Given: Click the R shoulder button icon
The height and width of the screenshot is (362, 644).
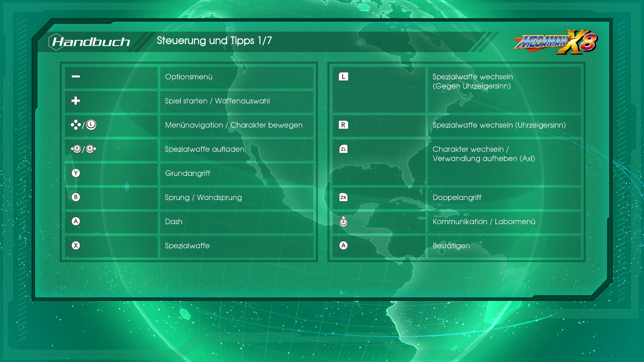Looking at the screenshot, I should point(343,125).
